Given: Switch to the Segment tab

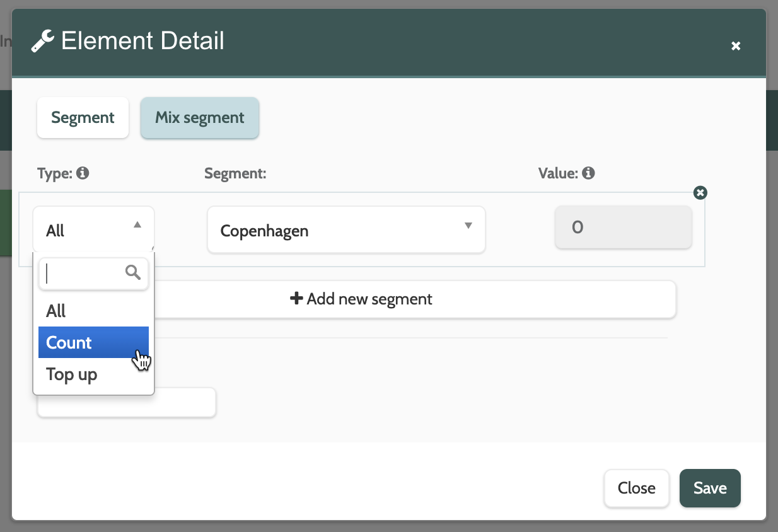Looking at the screenshot, I should point(83,118).
